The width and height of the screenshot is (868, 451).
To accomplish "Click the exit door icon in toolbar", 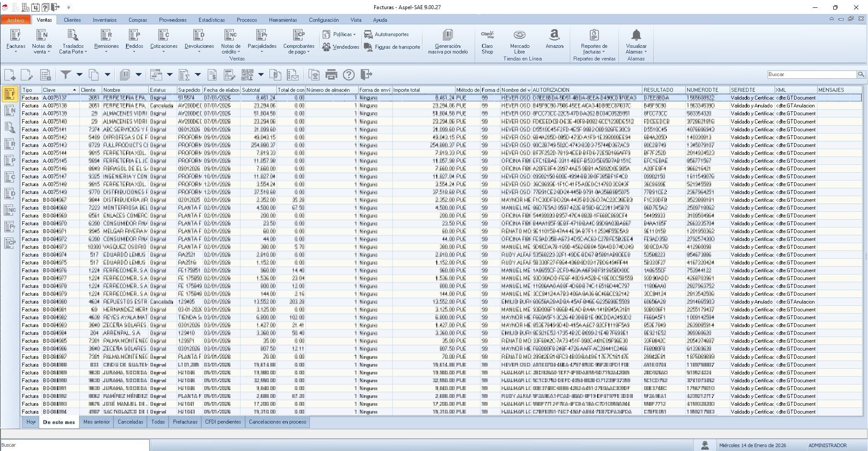I will pyautogui.click(x=366, y=75).
